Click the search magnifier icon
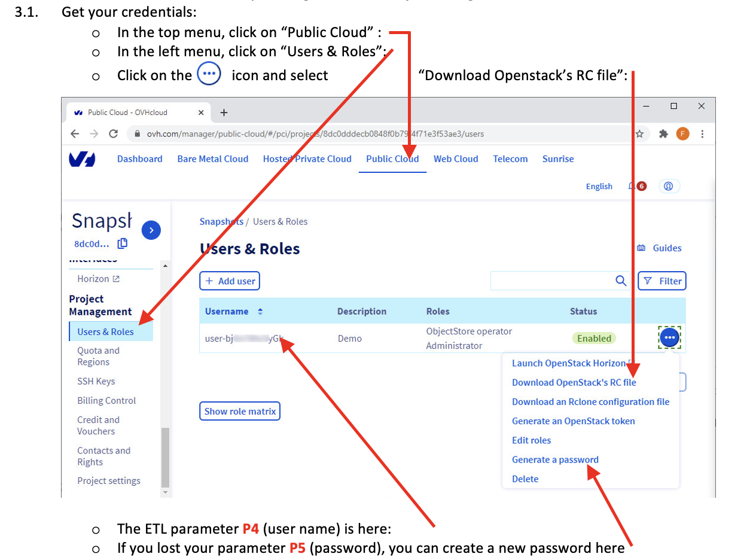Image resolution: width=756 pixels, height=560 pixels. click(621, 281)
